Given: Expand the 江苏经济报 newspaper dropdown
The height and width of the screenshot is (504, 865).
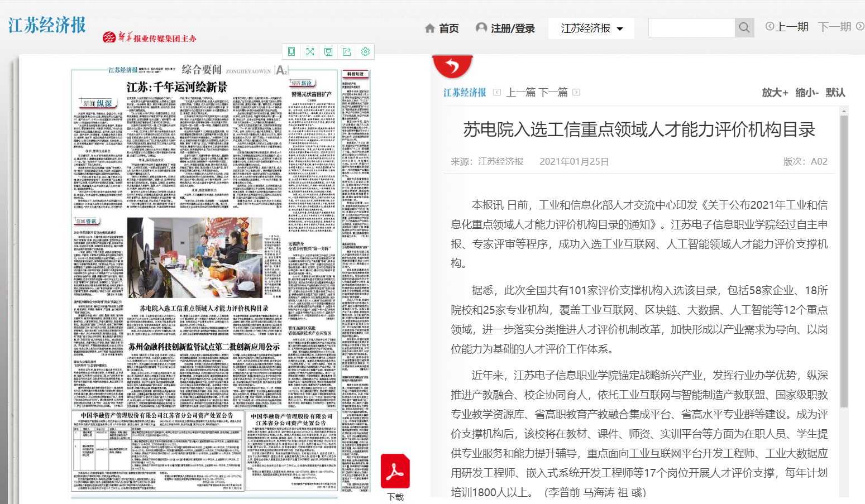Looking at the screenshot, I should click(x=591, y=28).
